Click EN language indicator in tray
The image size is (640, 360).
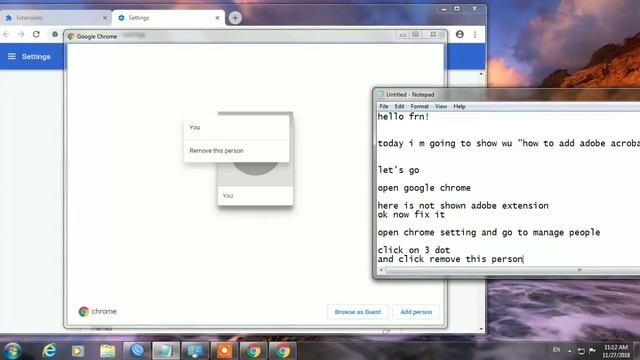556,350
